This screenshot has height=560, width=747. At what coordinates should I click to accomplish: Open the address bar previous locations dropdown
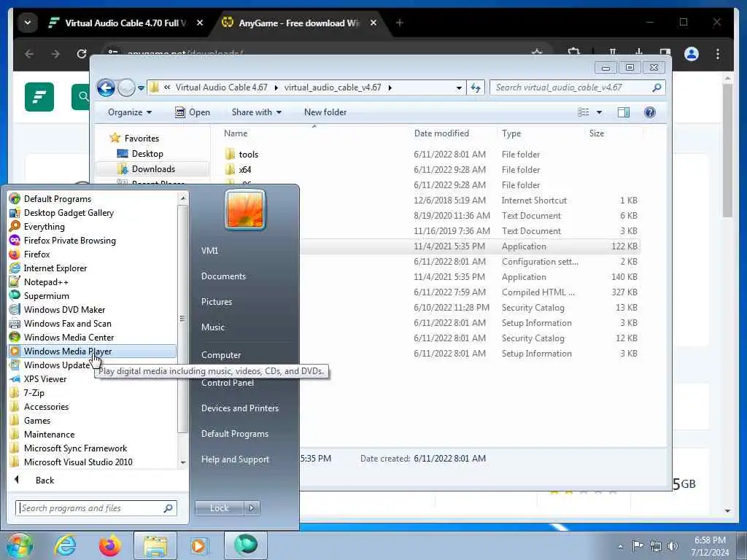(x=459, y=87)
